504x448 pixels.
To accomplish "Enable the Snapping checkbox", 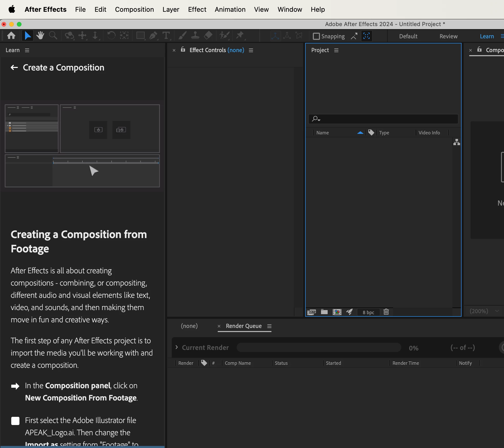I will [316, 36].
